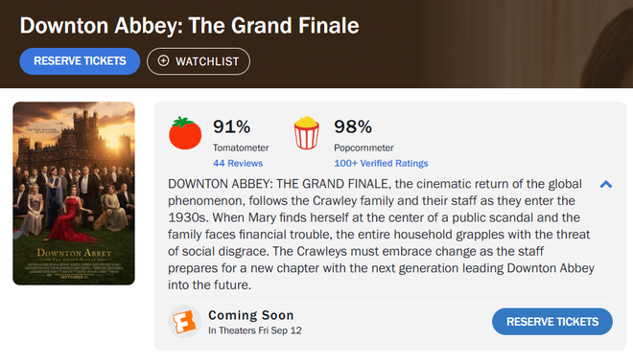
Task: Click the hero banner image at top right
Action: (525, 43)
